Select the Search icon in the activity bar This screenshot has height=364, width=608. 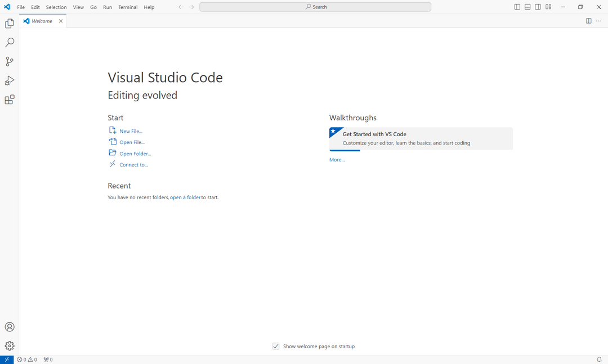tap(9, 42)
